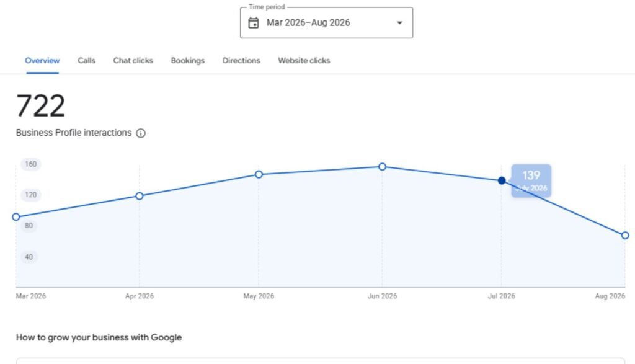This screenshot has width=635, height=364.
Task: Click the 722 interactions total
Action: [x=40, y=106]
